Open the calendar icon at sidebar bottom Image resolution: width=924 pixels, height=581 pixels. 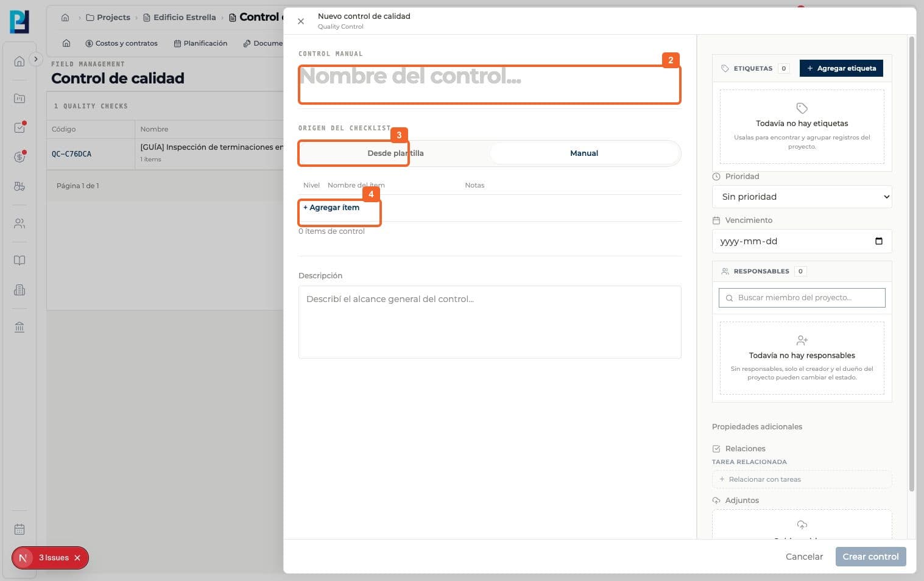pos(19,529)
